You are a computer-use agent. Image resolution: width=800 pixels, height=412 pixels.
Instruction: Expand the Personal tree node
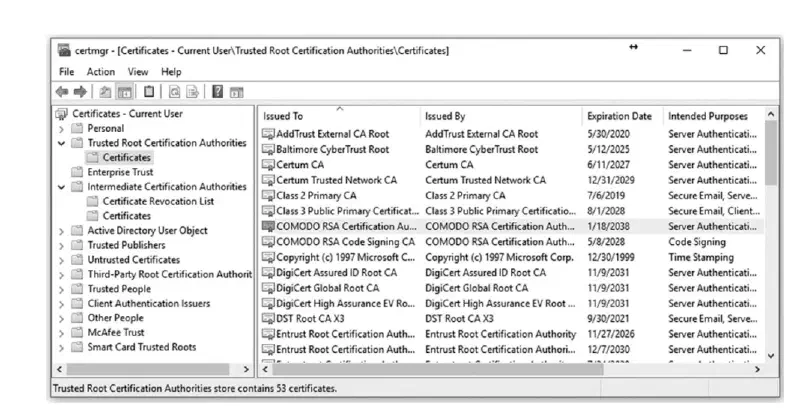pos(61,128)
